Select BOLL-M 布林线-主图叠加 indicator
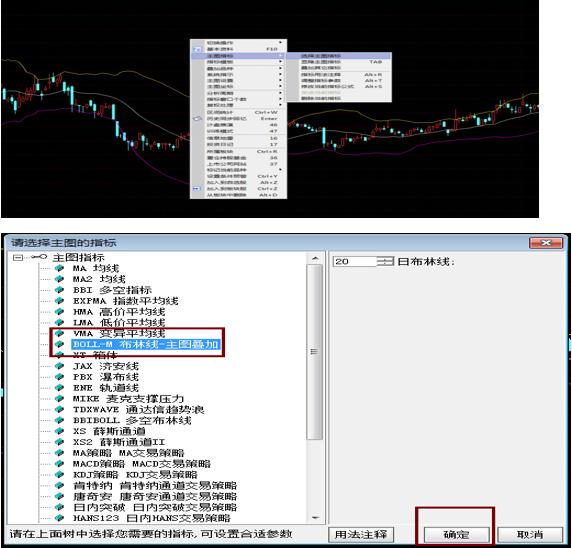The image size is (572, 548). pos(146,344)
